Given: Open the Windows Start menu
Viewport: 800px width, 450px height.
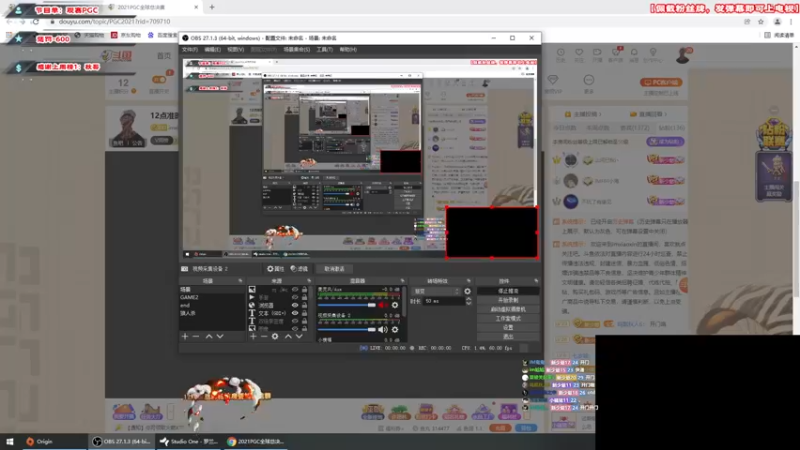Looking at the screenshot, I should point(10,441).
